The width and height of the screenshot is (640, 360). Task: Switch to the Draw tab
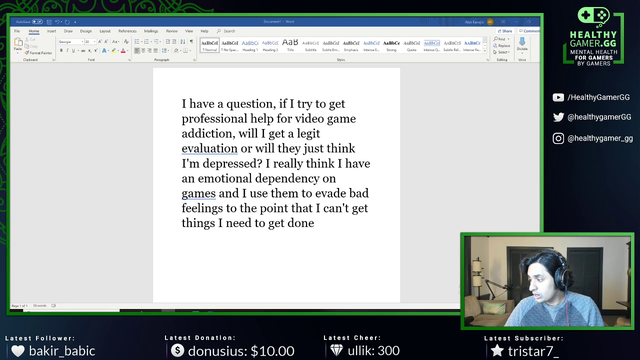[68, 31]
